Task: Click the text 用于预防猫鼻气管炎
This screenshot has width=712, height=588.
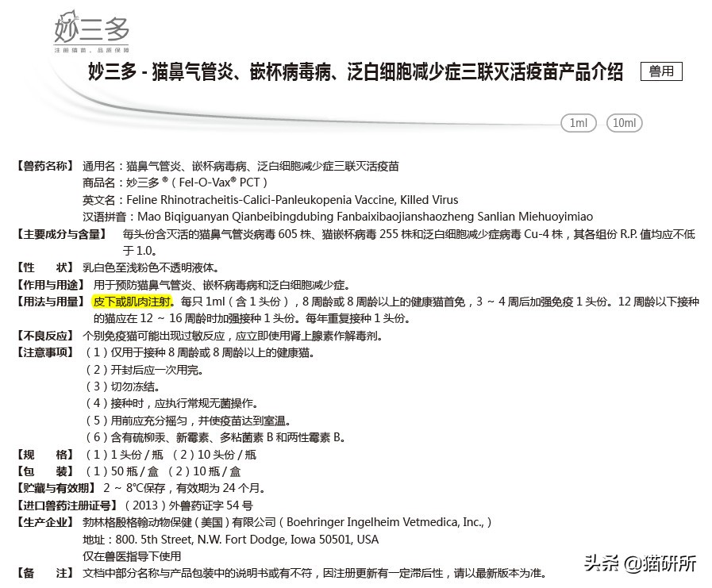Action: [x=143, y=285]
